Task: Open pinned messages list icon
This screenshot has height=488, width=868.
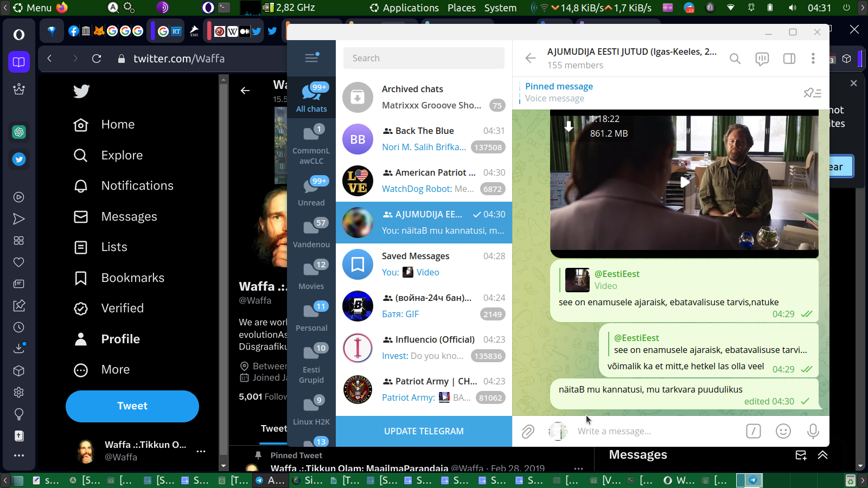Action: [812, 93]
